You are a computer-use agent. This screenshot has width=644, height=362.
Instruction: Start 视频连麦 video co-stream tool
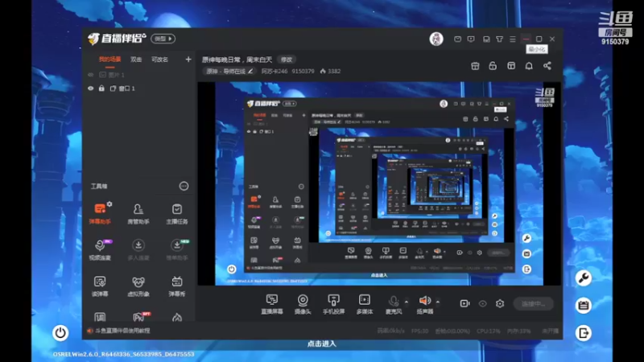tap(100, 250)
